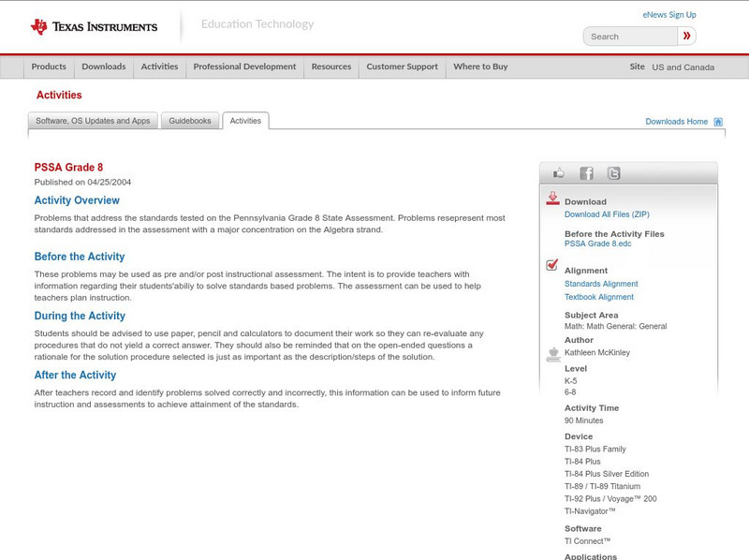Click the red Activities page heading
The width and height of the screenshot is (749, 560).
(x=59, y=96)
